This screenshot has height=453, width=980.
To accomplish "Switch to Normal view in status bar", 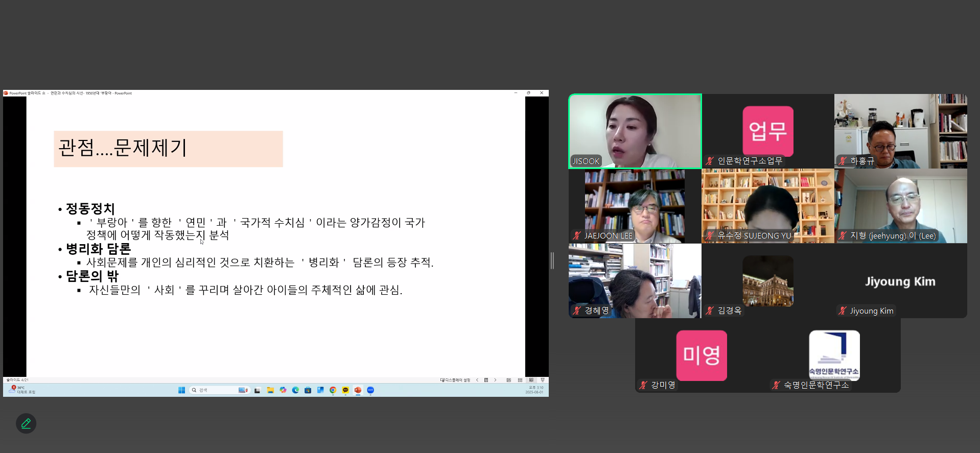I will (x=508, y=380).
